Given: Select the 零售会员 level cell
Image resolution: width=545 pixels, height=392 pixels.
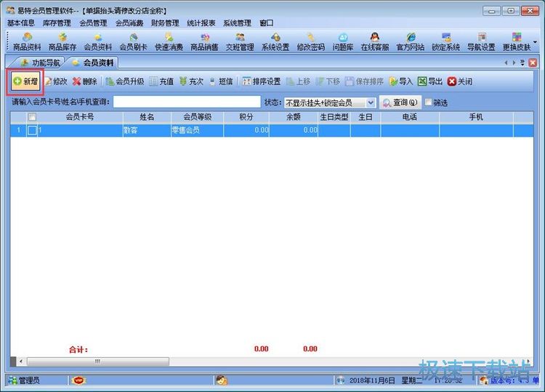Looking at the screenshot, I should tap(197, 131).
